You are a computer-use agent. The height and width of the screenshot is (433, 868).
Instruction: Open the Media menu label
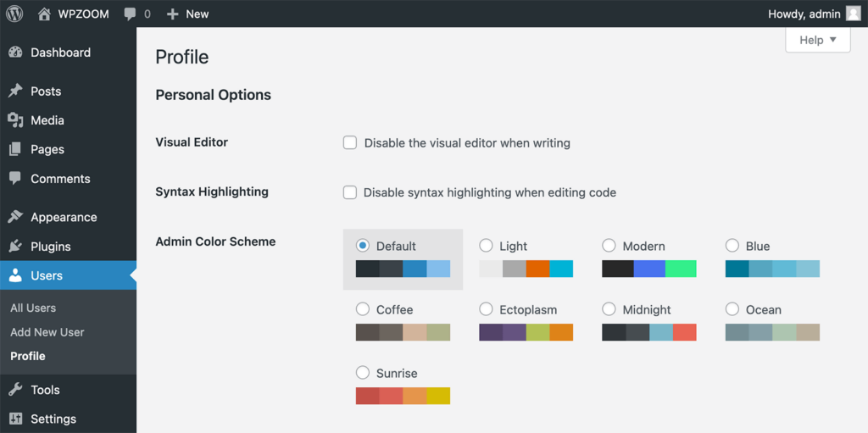click(x=47, y=120)
